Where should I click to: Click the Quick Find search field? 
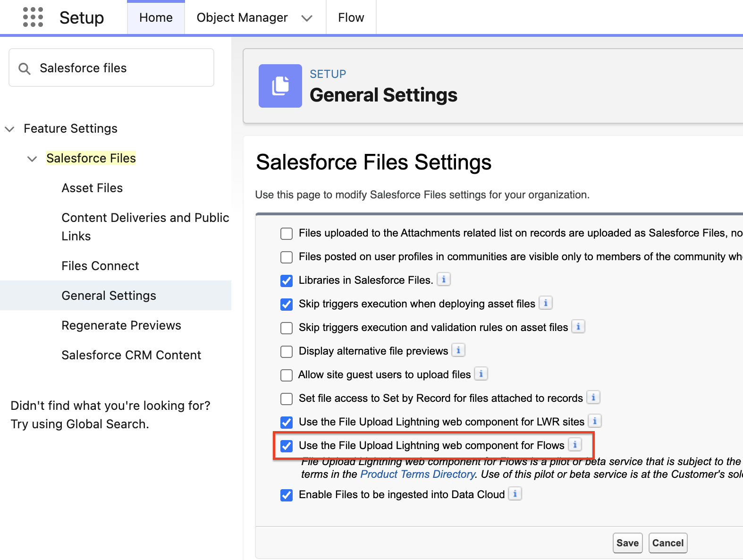pos(111,68)
